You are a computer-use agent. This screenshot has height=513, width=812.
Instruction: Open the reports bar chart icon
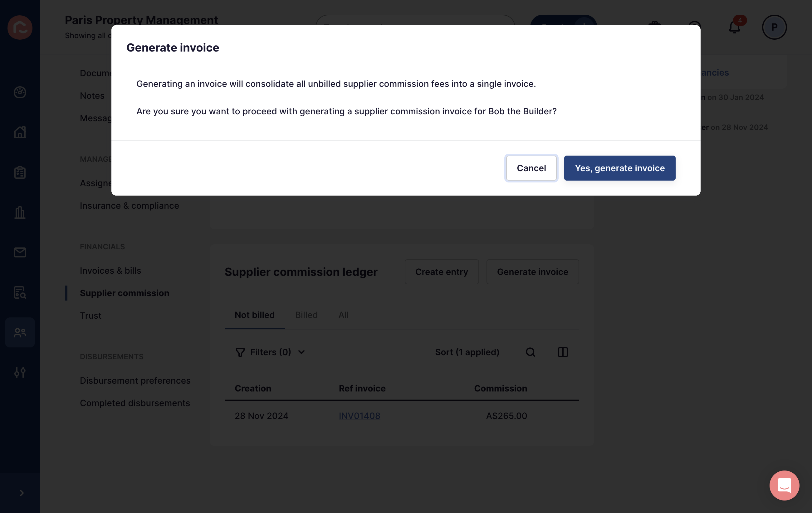click(x=20, y=212)
